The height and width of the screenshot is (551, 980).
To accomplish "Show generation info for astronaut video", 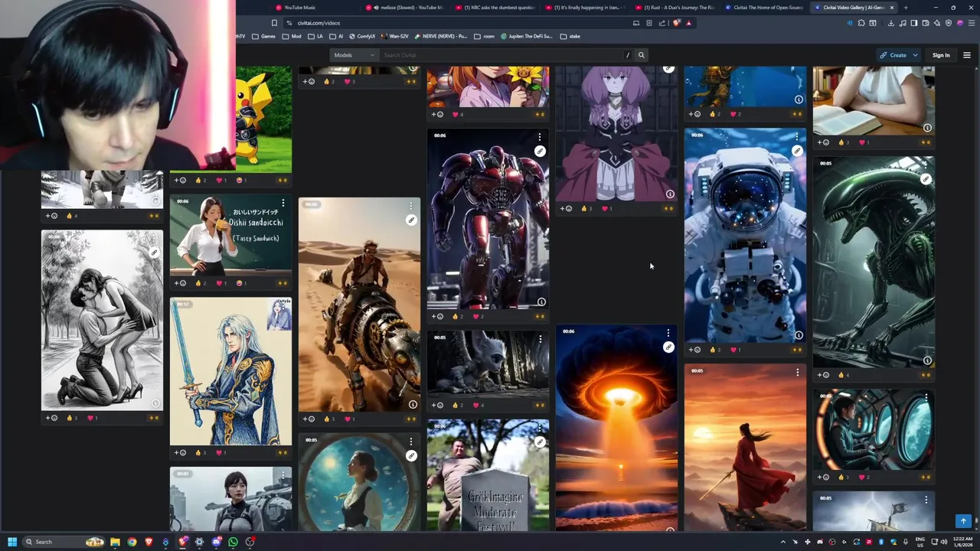I will [x=799, y=335].
